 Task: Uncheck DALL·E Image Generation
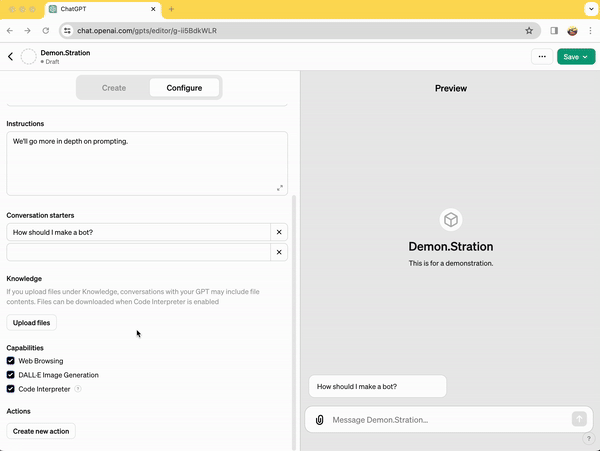pyautogui.click(x=11, y=375)
